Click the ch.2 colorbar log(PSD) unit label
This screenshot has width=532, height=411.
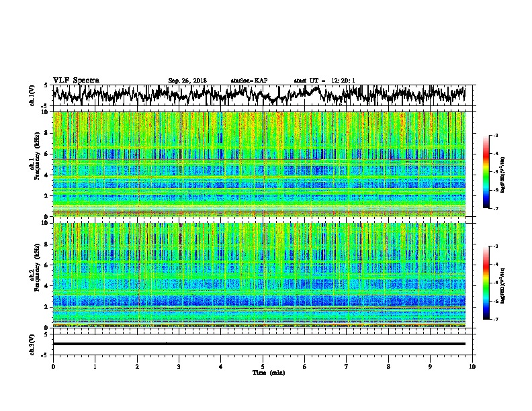click(x=502, y=285)
